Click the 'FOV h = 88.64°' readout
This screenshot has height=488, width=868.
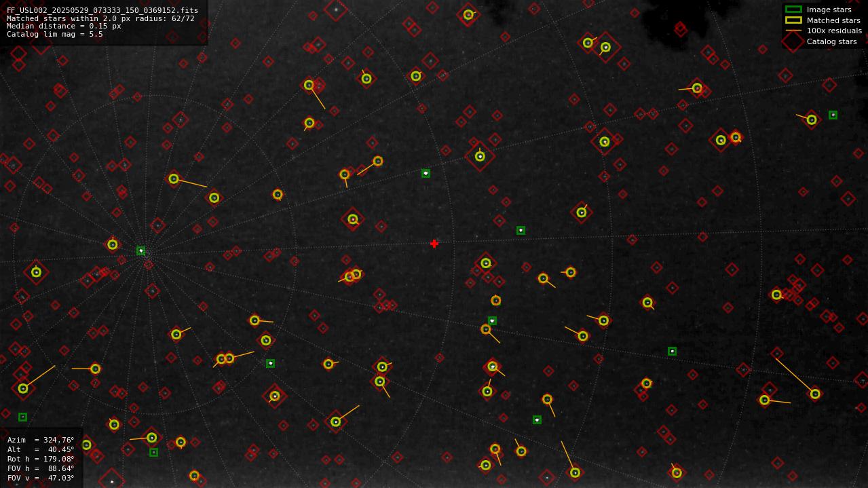tap(41, 468)
